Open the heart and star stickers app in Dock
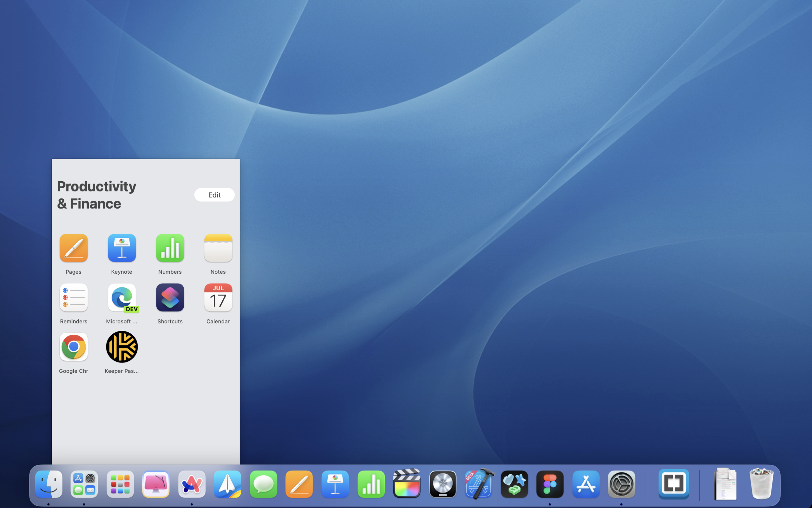 point(514,484)
